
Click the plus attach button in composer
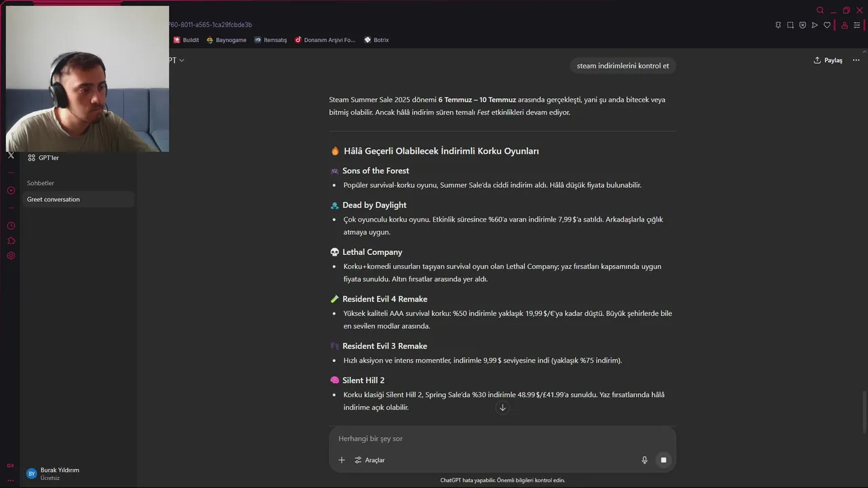[x=342, y=460]
